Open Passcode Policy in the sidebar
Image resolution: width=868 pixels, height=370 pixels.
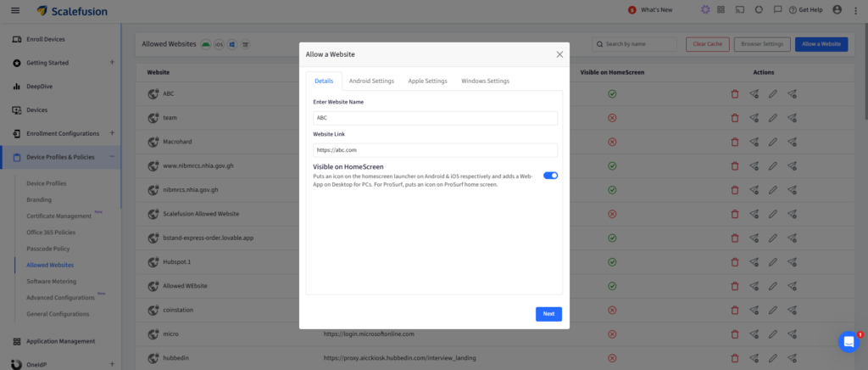point(48,249)
